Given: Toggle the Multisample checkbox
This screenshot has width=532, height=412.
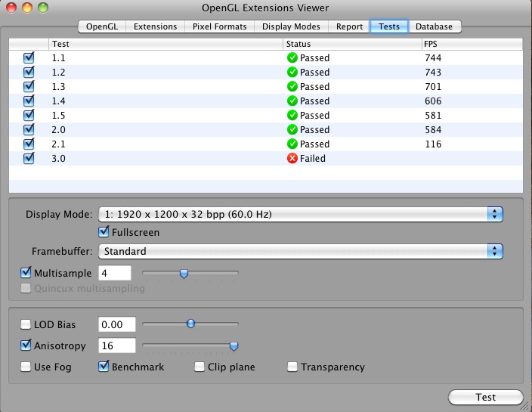Looking at the screenshot, I should coord(26,273).
